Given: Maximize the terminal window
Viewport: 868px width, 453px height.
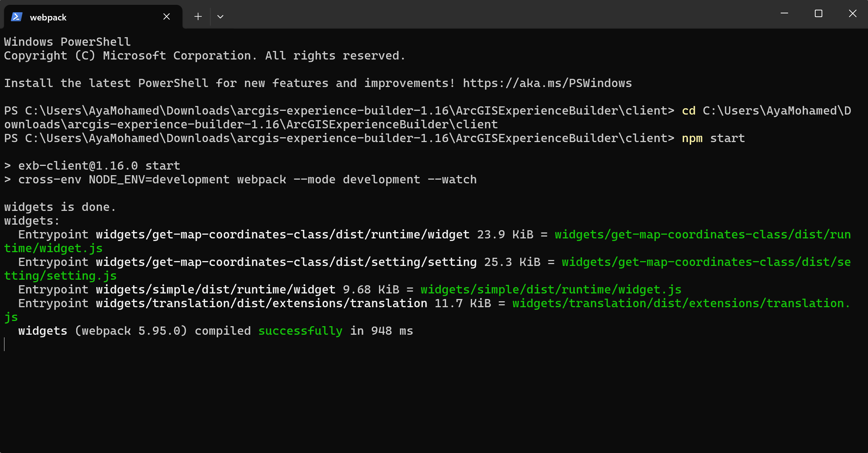Looking at the screenshot, I should point(819,14).
